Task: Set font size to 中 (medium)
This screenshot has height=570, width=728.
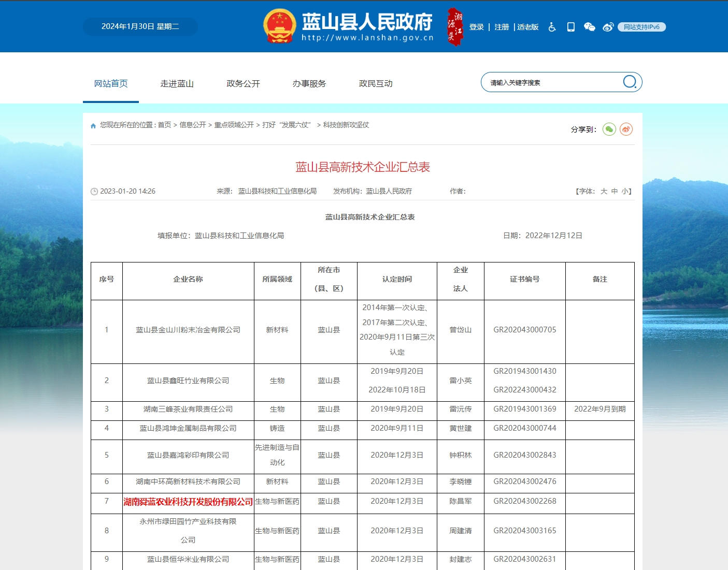Action: click(615, 192)
